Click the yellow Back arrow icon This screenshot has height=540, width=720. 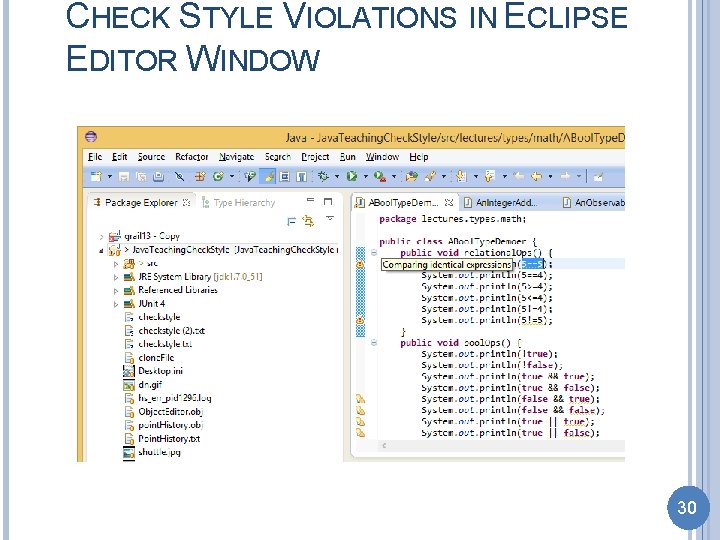(536, 176)
